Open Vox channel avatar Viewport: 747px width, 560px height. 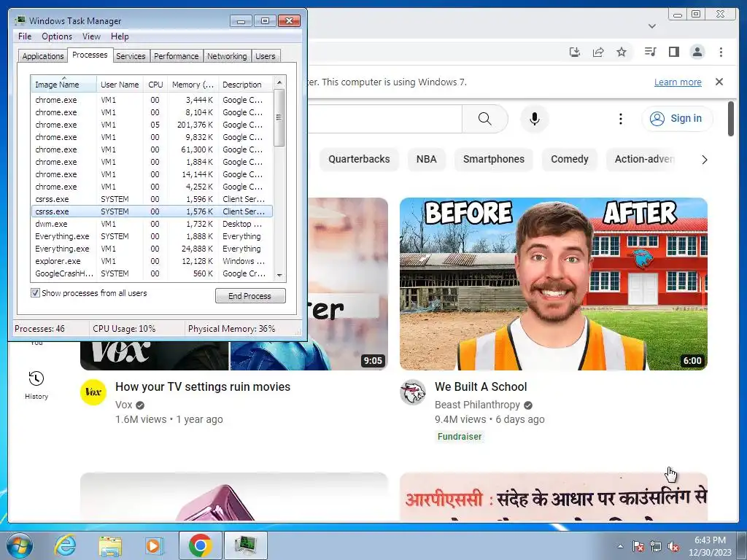point(93,392)
